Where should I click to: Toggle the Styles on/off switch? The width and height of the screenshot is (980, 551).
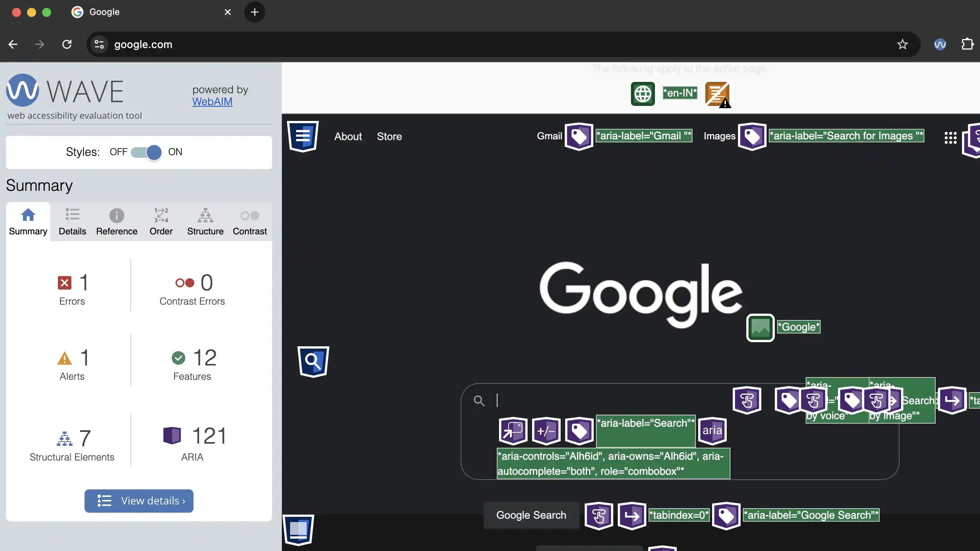(x=146, y=152)
